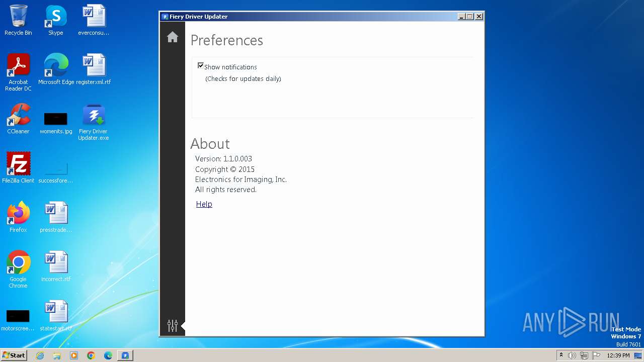Open the volume speaker tray icon

pos(572,355)
